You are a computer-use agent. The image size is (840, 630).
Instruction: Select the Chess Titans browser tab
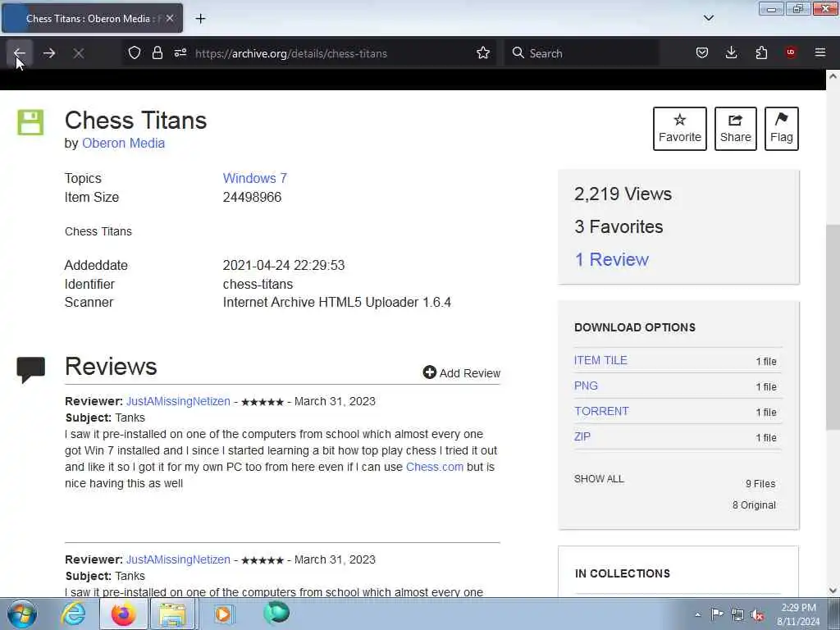pyautogui.click(x=92, y=18)
